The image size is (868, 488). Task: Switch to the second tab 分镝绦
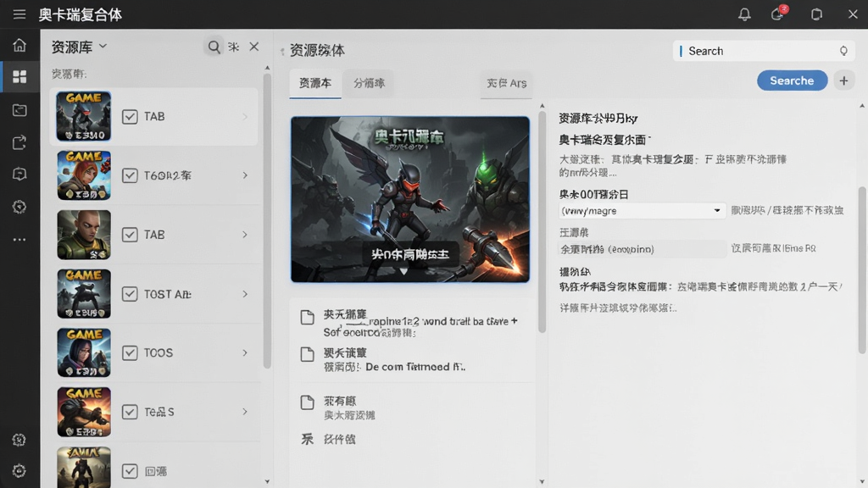[369, 83]
